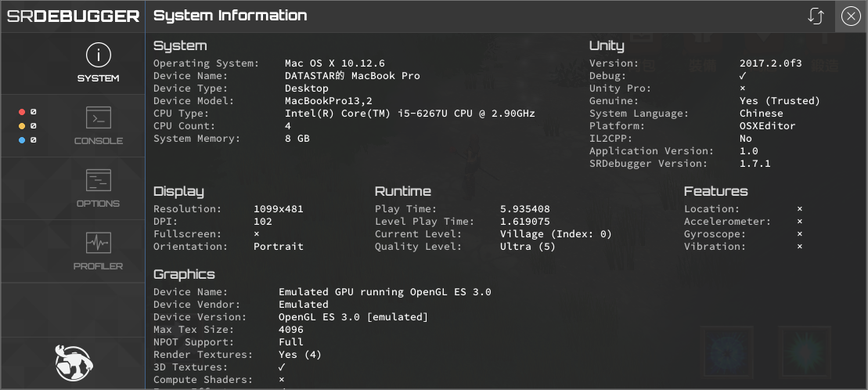Click the Graphics section heading

tap(184, 275)
